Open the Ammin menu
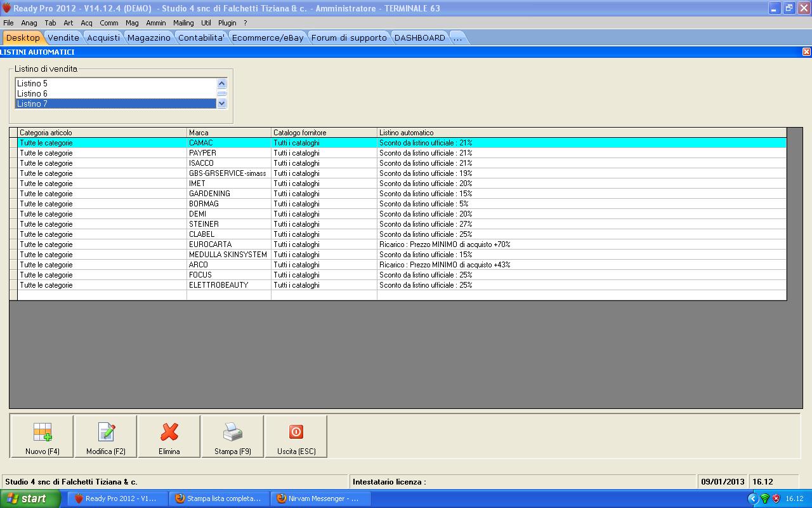 coord(156,23)
